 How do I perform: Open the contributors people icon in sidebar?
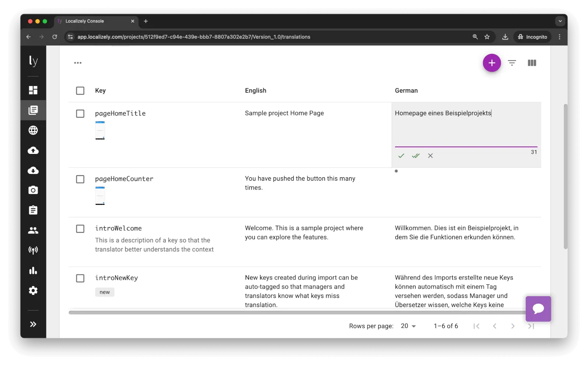click(33, 230)
